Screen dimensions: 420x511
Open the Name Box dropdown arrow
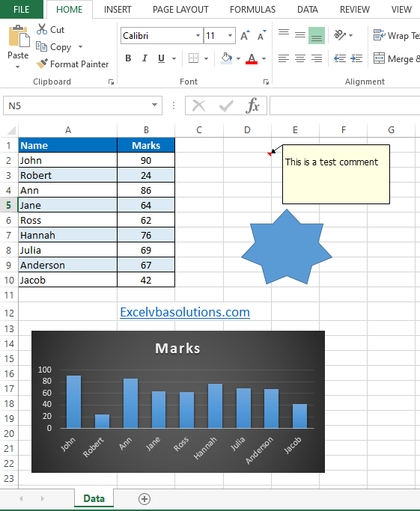(154, 105)
